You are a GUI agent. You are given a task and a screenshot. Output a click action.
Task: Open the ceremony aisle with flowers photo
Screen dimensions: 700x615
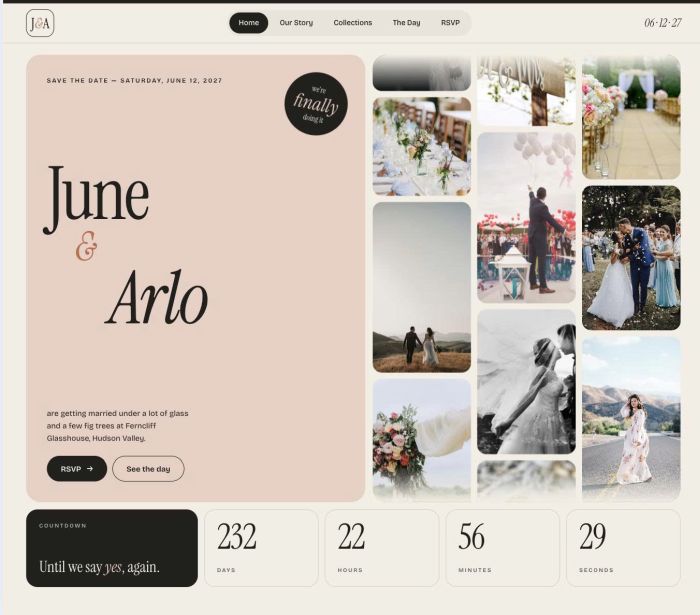631,117
